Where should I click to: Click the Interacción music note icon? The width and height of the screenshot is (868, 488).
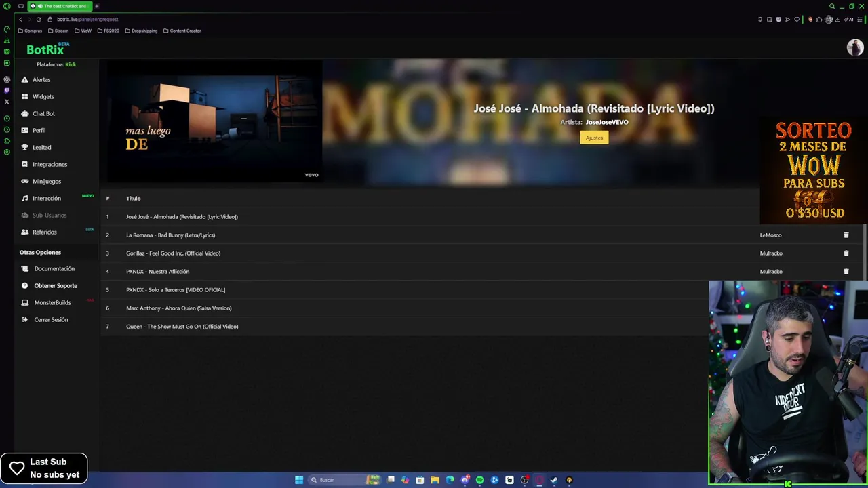click(x=25, y=198)
